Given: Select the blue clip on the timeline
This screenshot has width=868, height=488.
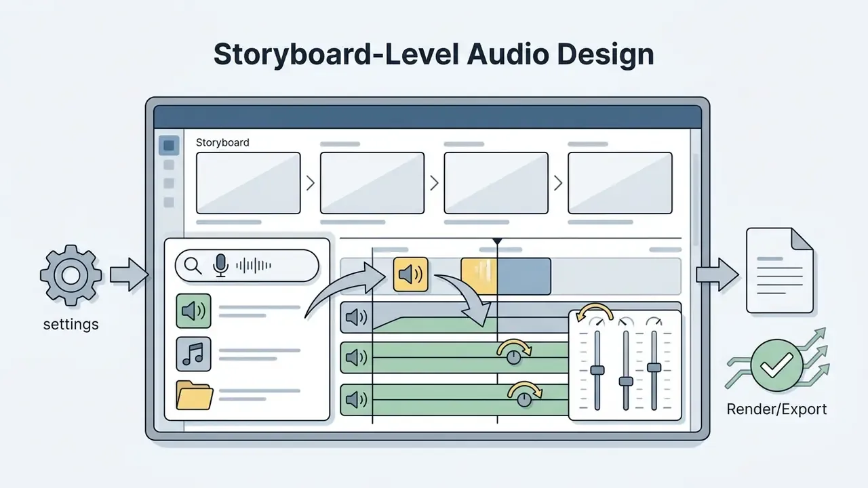Looking at the screenshot, I should (x=524, y=277).
